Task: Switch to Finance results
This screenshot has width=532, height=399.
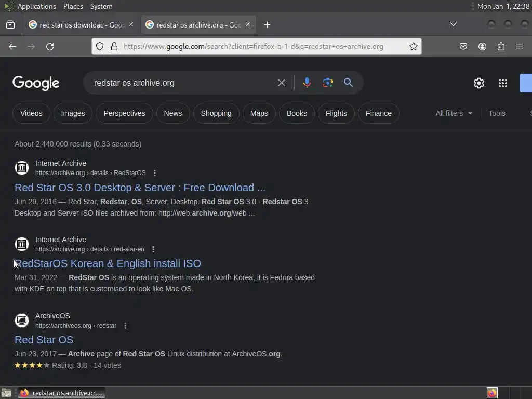Action: pos(379,113)
